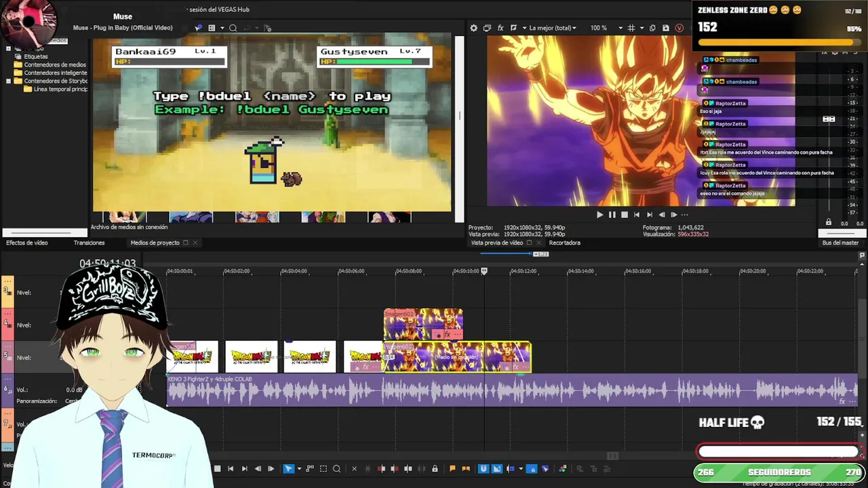The image size is (868, 488).
Task: Click the red V circle icon in preview toolbar
Action: tap(679, 28)
